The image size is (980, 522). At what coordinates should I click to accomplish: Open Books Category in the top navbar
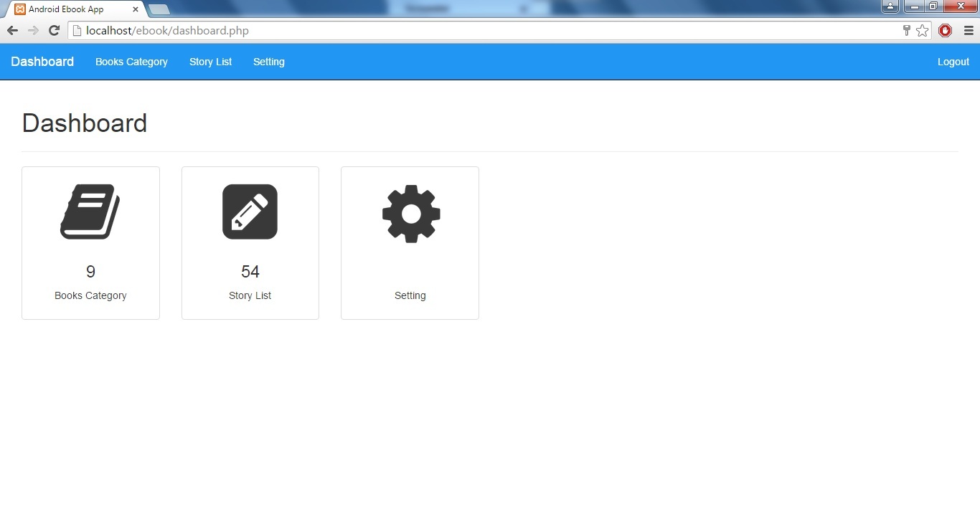[131, 62]
